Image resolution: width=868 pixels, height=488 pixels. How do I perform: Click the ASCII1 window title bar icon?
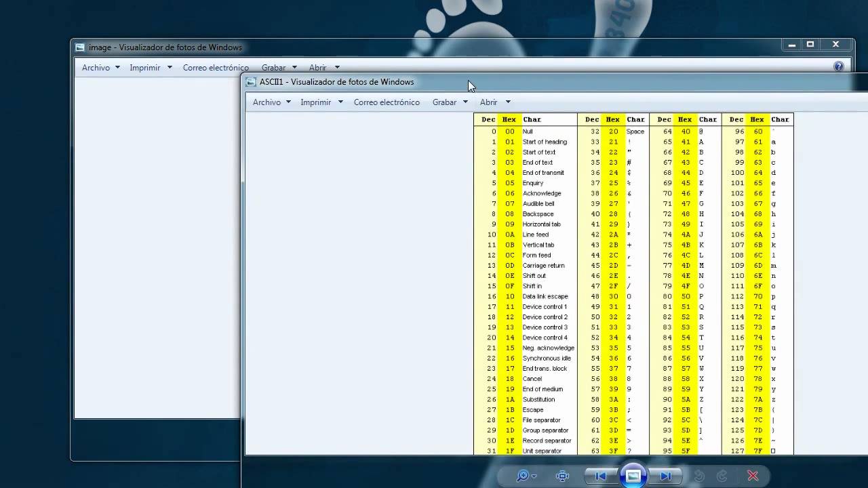251,82
